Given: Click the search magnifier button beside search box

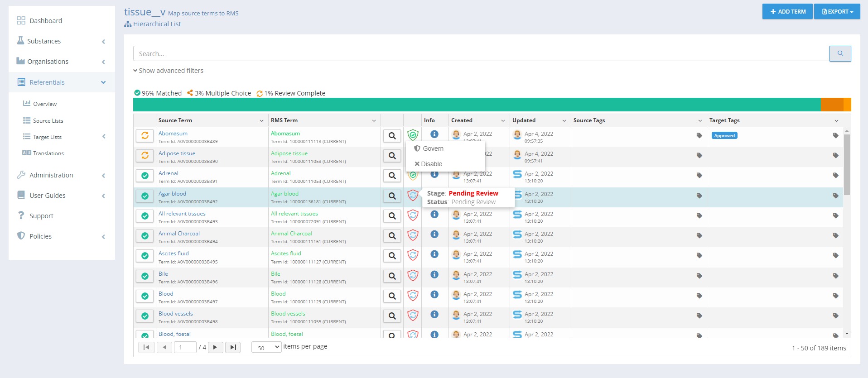Looking at the screenshot, I should [840, 53].
